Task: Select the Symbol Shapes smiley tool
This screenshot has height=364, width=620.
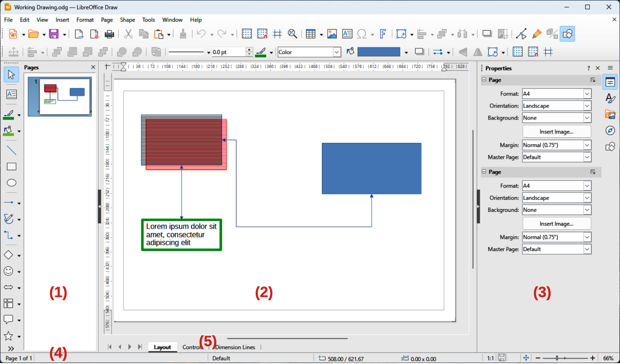Action: [9, 271]
